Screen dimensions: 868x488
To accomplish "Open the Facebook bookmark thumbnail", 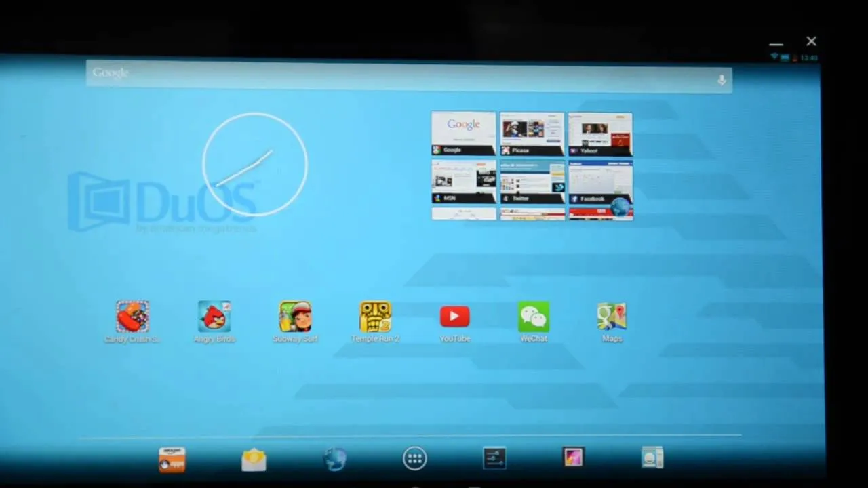I will point(600,182).
